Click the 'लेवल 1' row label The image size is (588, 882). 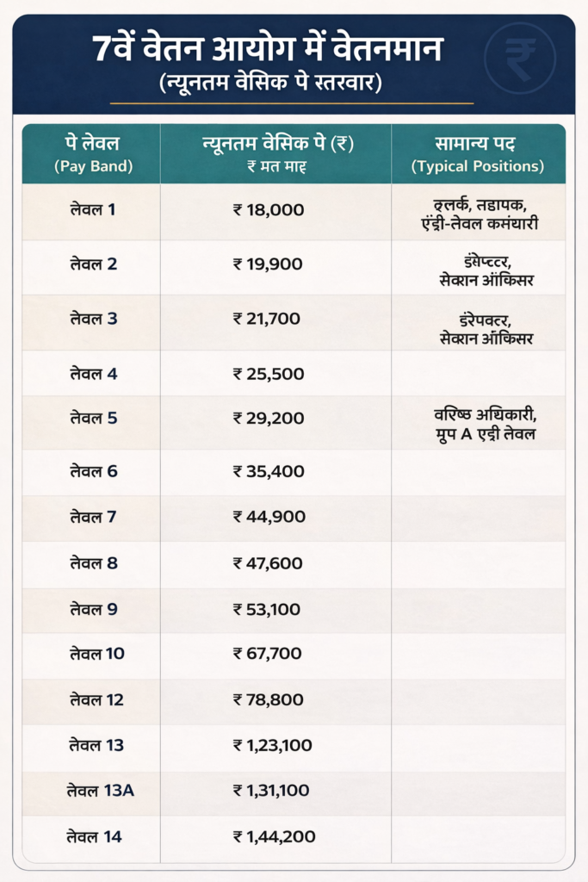coord(93,209)
